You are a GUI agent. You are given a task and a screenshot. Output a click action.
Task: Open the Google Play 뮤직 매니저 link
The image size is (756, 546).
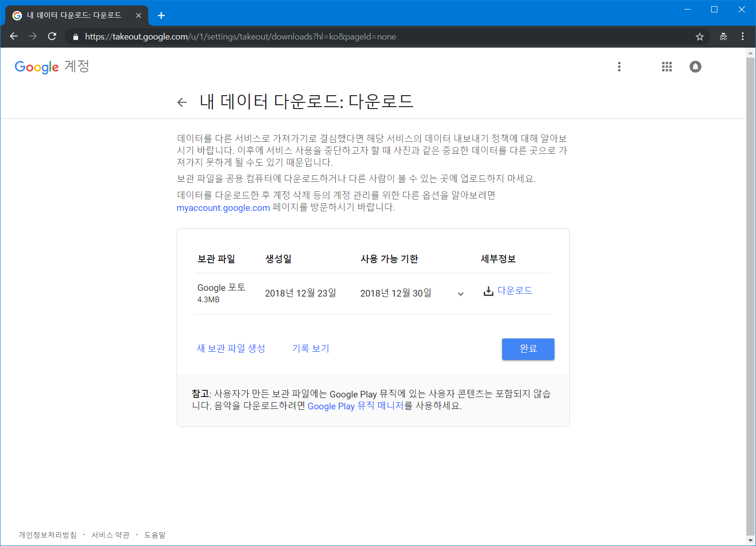click(x=355, y=406)
